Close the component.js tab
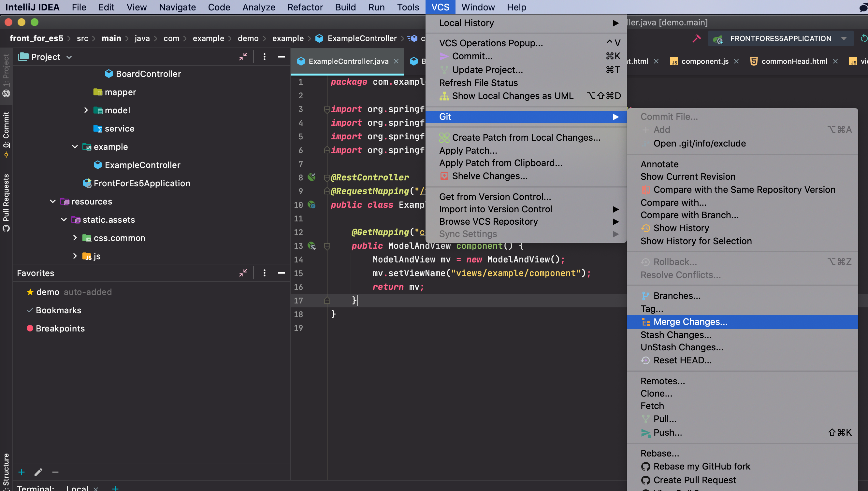The height and width of the screenshot is (491, 868). (x=736, y=61)
